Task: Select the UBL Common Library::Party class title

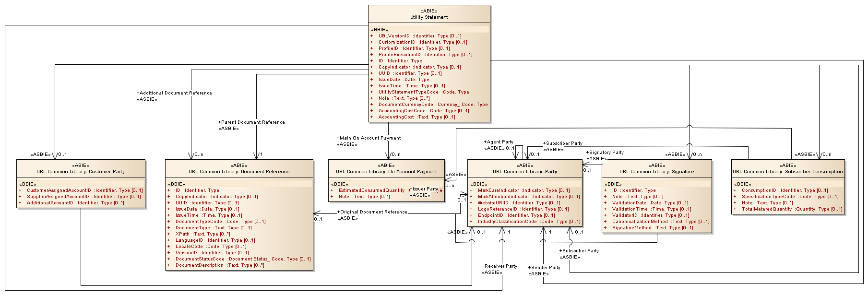Action: (x=524, y=171)
